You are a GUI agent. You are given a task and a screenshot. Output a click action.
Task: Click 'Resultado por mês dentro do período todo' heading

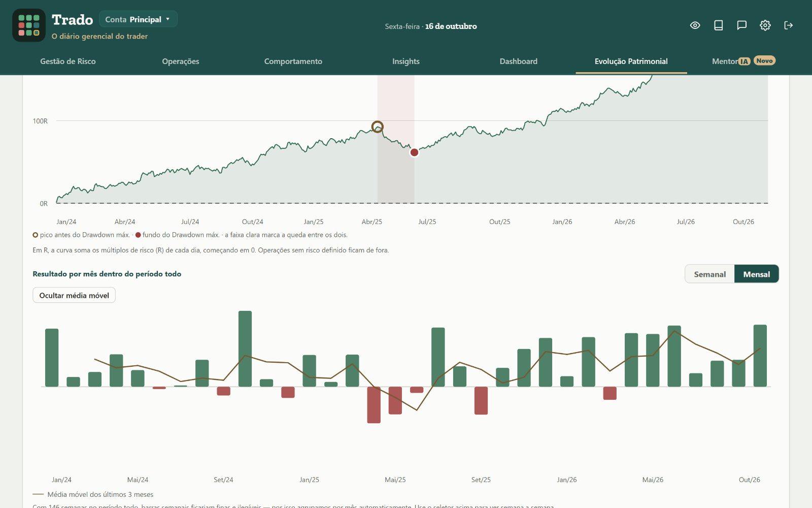pyautogui.click(x=107, y=274)
